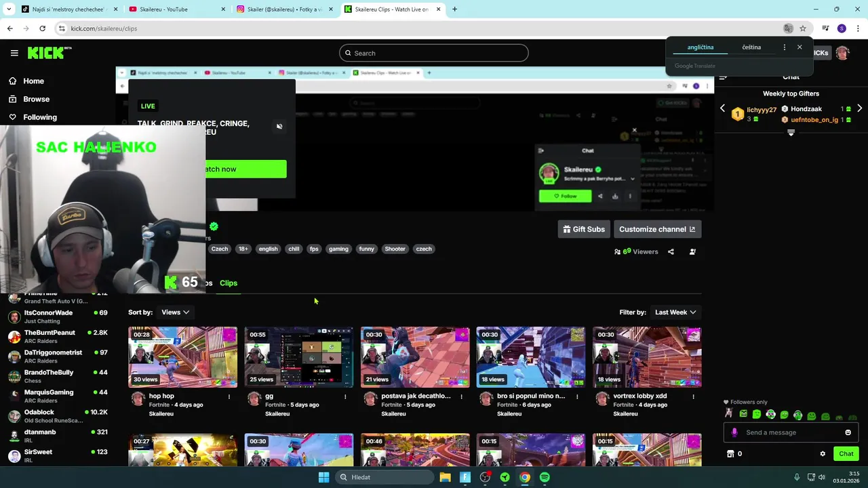This screenshot has width=868, height=488.
Task: Click the taskbar volume icon
Action: tap(821, 477)
